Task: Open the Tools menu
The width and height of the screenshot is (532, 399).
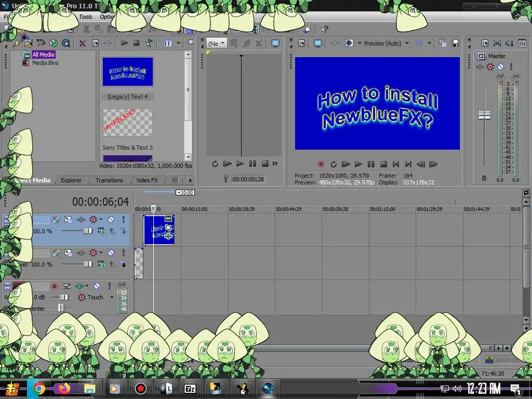Action: (86, 17)
